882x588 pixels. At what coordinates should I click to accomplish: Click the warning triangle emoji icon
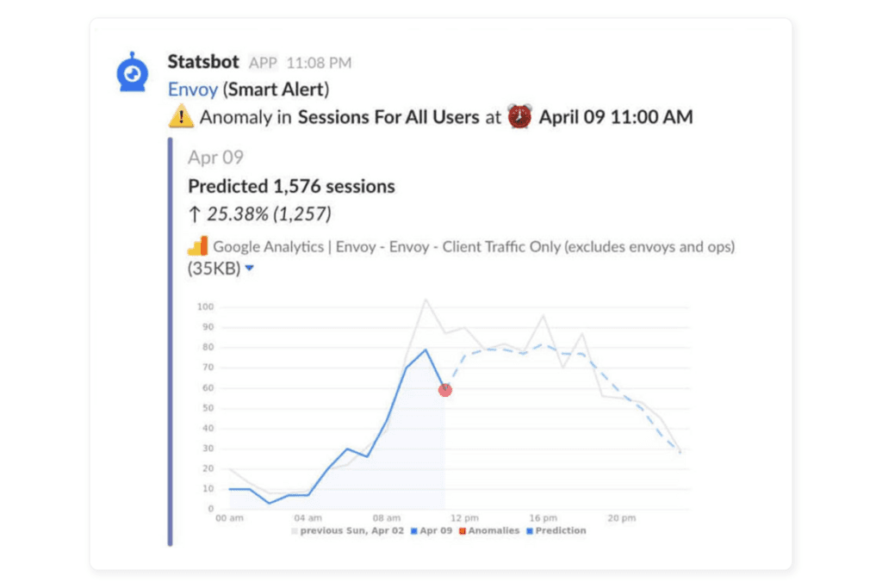(x=181, y=116)
